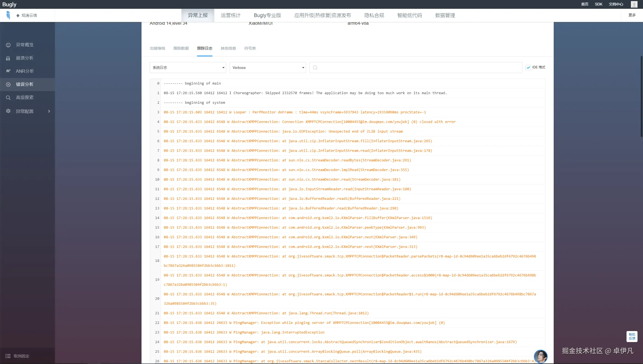Click the 更多 button

point(632,15)
